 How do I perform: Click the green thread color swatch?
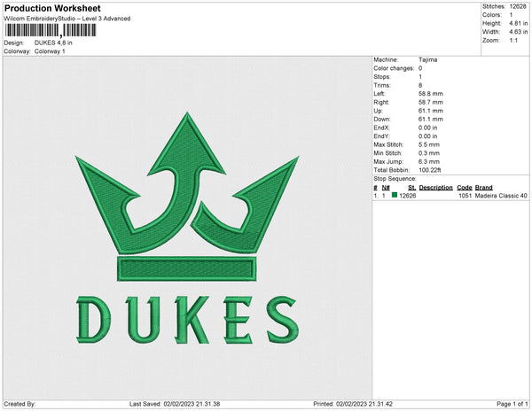pos(395,195)
